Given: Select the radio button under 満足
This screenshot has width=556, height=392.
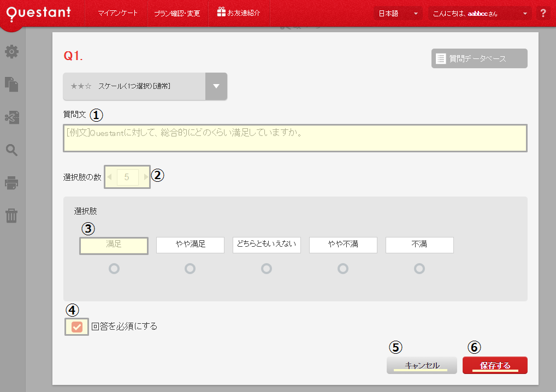Looking at the screenshot, I should [x=114, y=268].
